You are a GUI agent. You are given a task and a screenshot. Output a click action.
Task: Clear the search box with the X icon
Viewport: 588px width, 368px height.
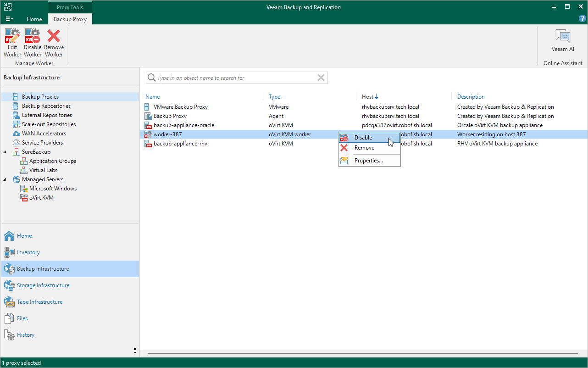point(321,78)
